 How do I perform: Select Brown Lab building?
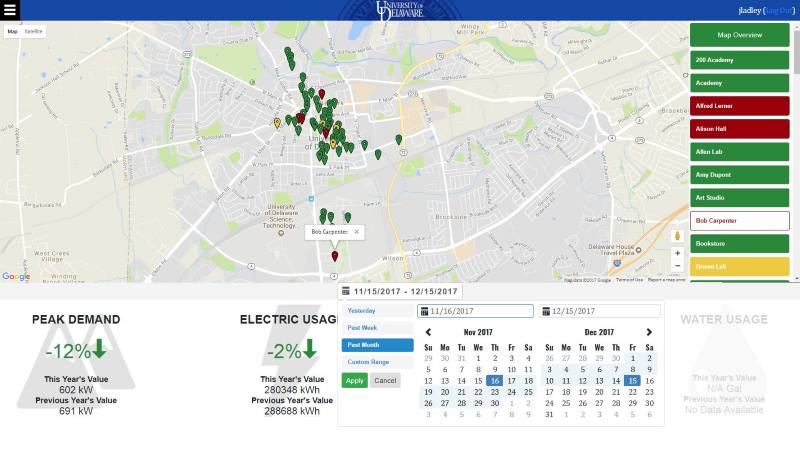[739, 266]
